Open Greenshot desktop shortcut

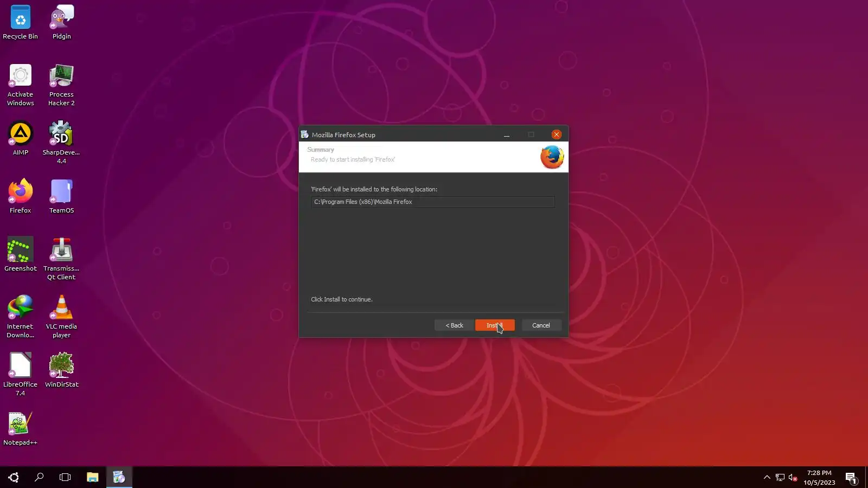(x=21, y=254)
